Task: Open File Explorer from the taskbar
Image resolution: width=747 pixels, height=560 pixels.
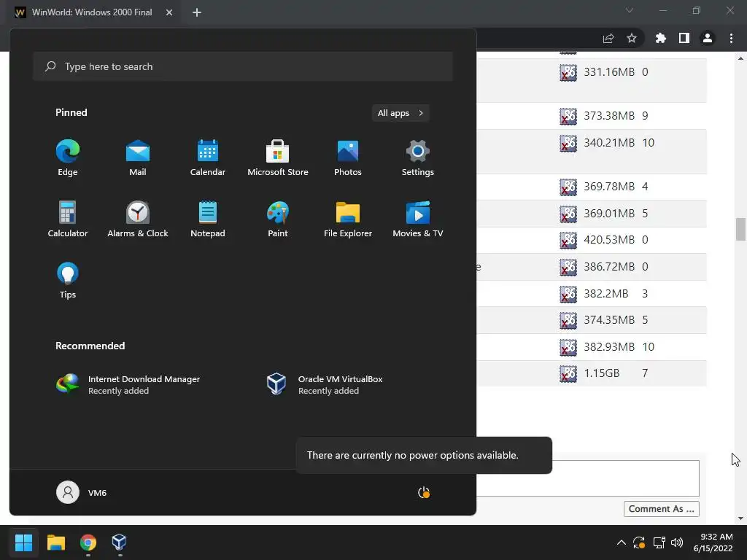Action: [x=55, y=542]
